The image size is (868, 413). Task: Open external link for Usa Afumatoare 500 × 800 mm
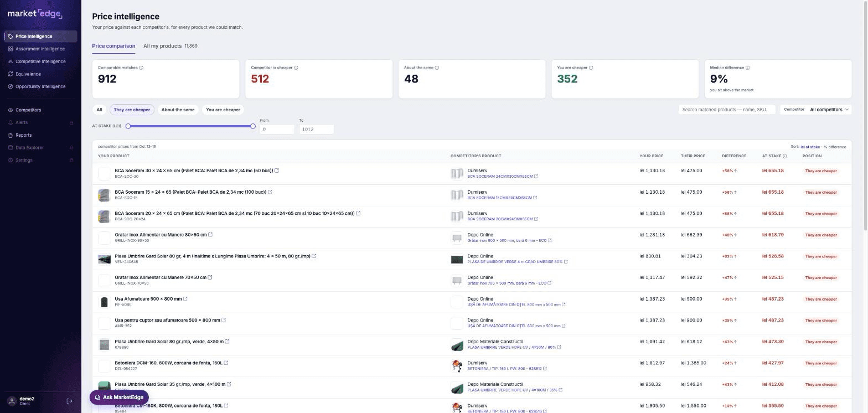pos(185,299)
